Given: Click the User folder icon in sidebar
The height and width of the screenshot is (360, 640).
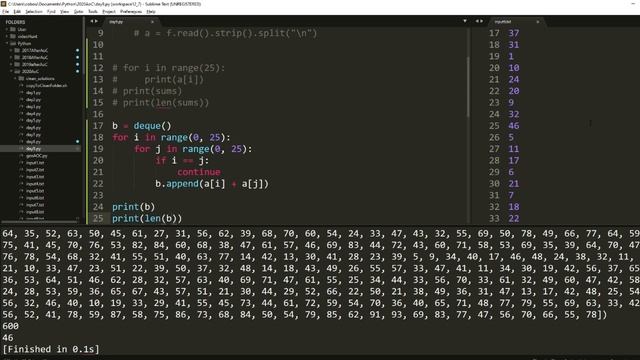Looking at the screenshot, I should pyautogui.click(x=13, y=29).
